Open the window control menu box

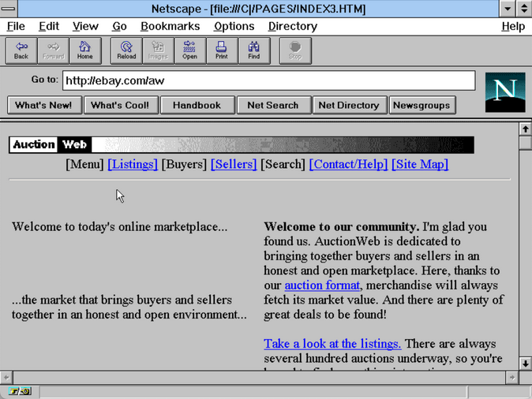pos(9,9)
